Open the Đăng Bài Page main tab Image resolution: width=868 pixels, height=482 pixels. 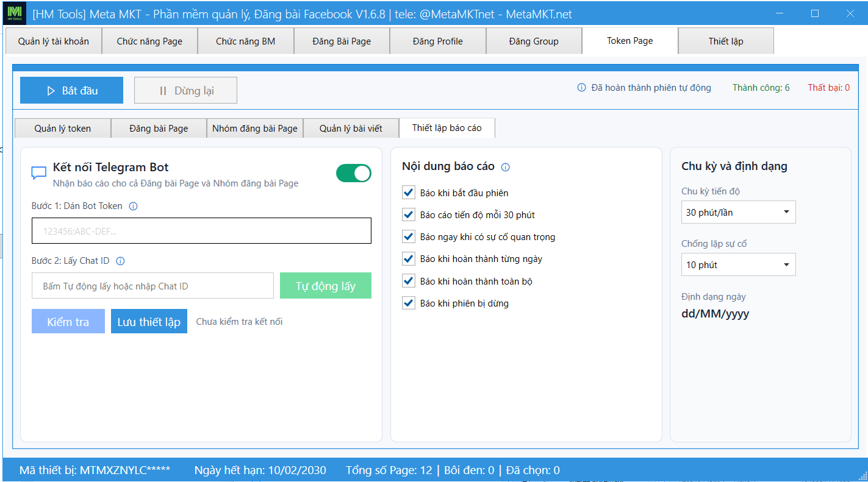point(342,41)
